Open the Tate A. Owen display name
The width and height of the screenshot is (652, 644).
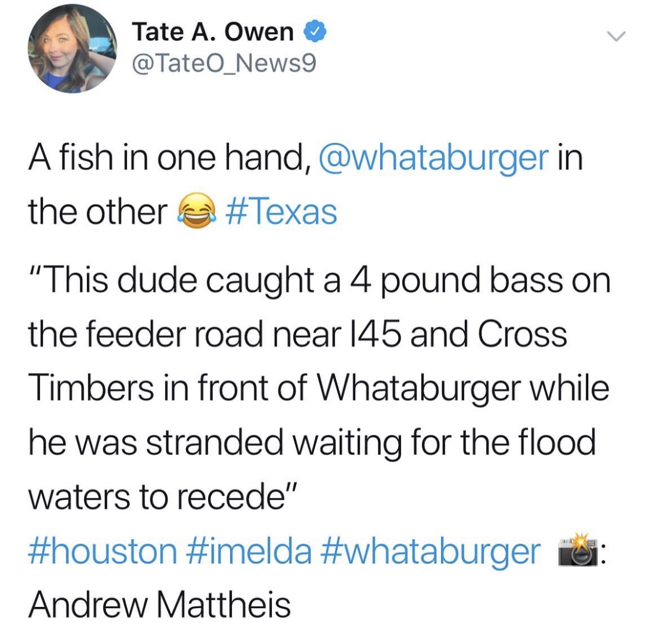coord(213,32)
